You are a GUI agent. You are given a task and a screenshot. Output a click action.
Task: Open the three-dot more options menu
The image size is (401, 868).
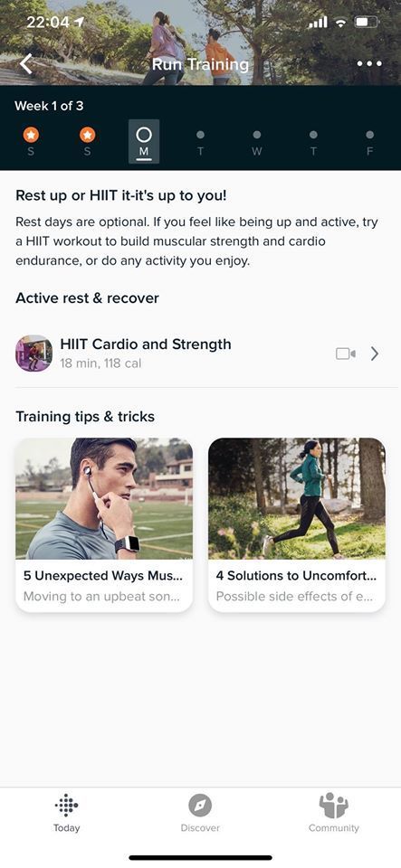(369, 64)
